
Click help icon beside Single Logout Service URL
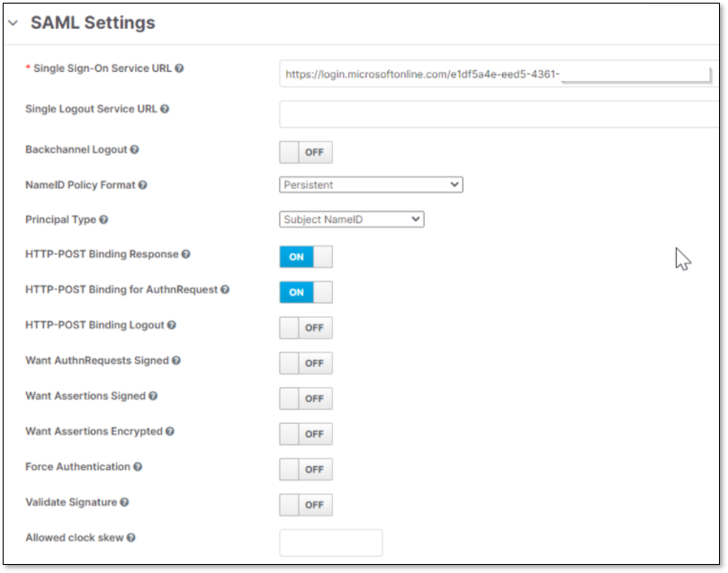165,110
